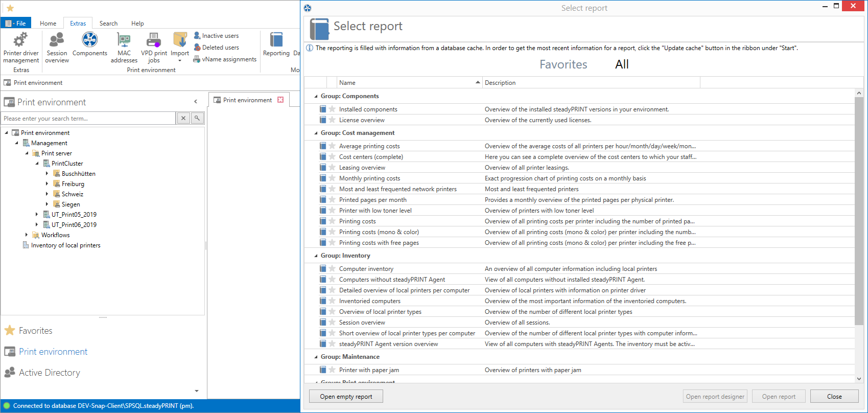868x413 pixels.
Task: Toggle star for Session overview report
Action: (332, 322)
